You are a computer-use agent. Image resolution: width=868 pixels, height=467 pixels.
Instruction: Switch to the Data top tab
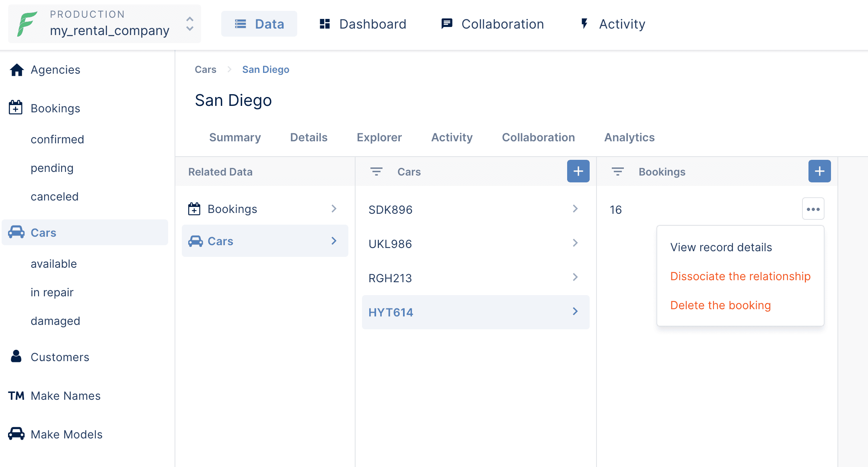[x=259, y=24]
